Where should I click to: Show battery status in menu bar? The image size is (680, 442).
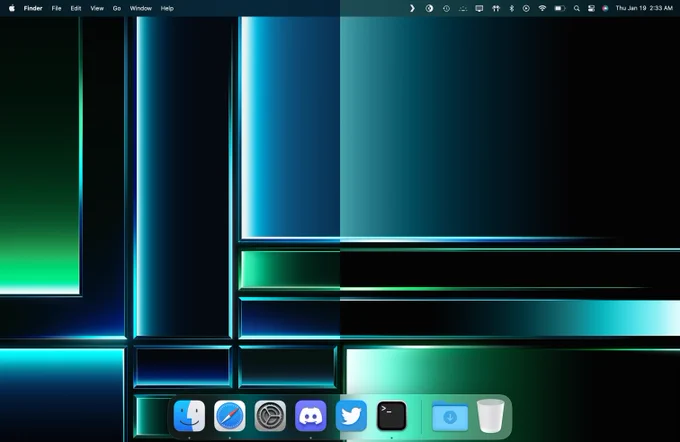[560, 8]
